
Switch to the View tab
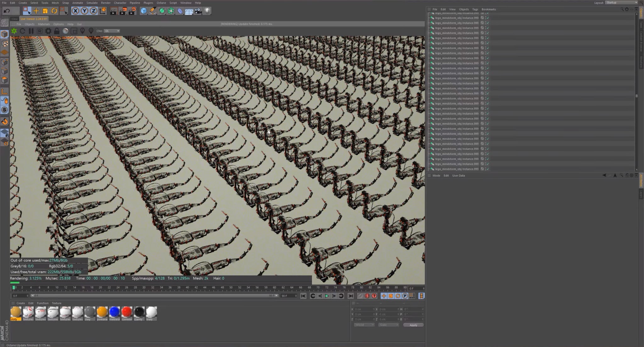click(14, 19)
